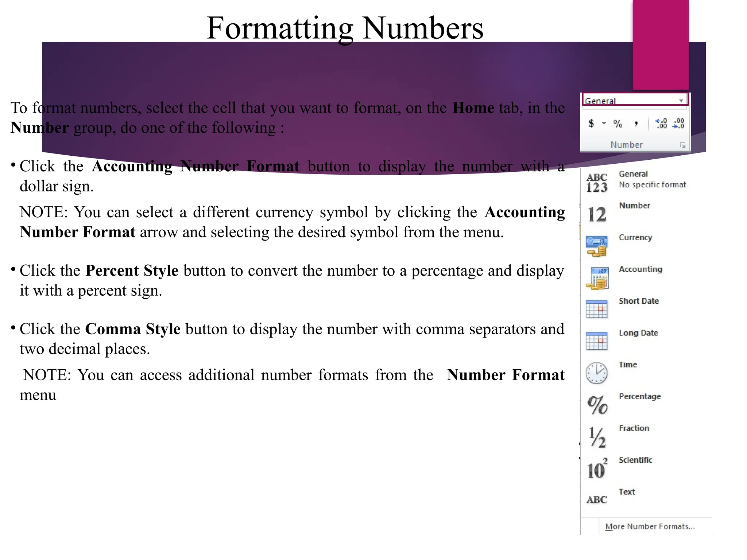Select General No specific format option
The image size is (747, 560).
[x=652, y=179]
